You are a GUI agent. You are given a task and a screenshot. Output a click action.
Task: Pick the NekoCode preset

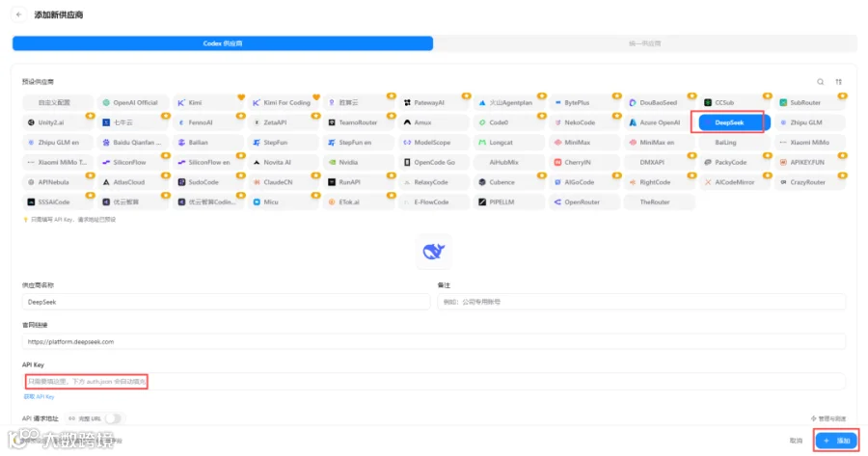[585, 122]
